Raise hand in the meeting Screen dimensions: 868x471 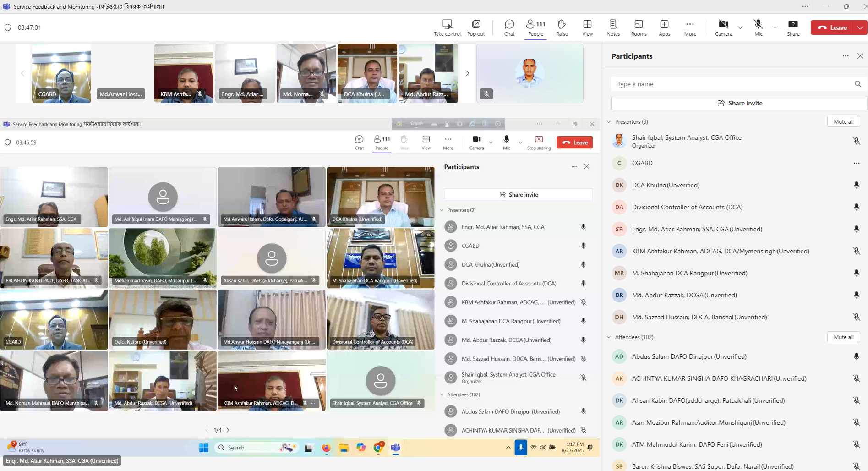(562, 27)
